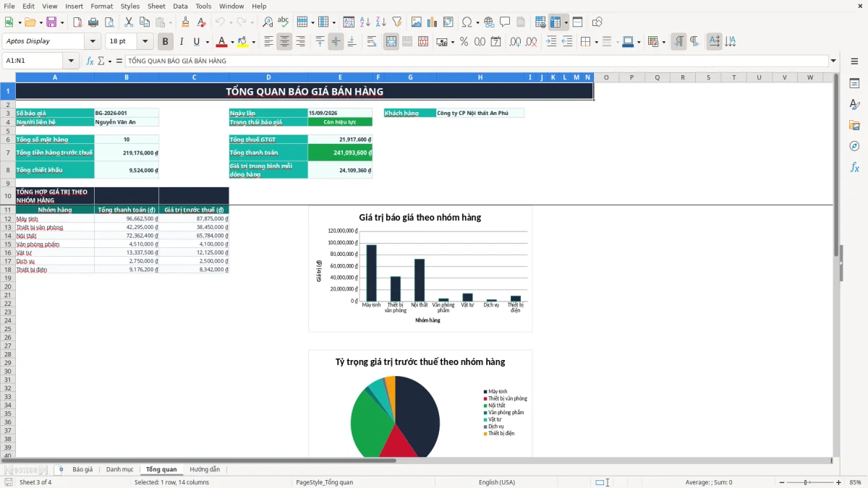This screenshot has width=868, height=488.
Task: Toggle Left-To-Right text direction
Action: tap(678, 41)
